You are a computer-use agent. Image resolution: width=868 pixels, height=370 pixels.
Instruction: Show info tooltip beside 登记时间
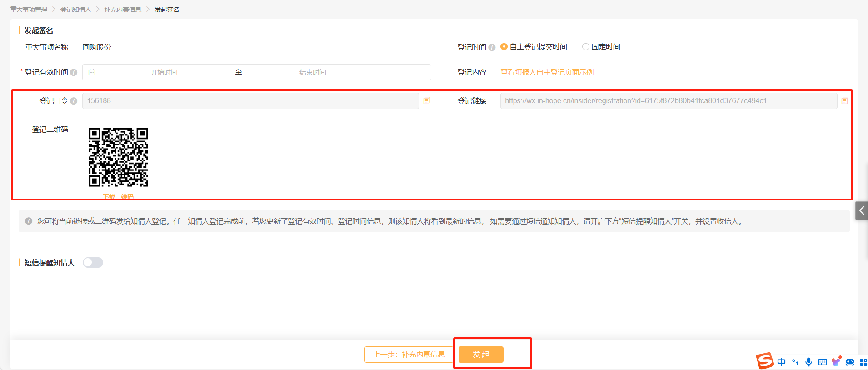point(492,47)
